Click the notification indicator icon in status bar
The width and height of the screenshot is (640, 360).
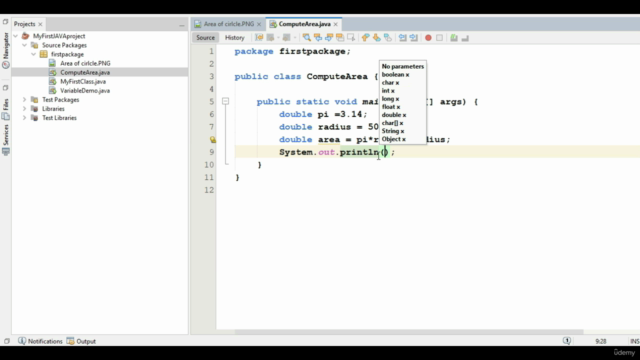[567, 341]
